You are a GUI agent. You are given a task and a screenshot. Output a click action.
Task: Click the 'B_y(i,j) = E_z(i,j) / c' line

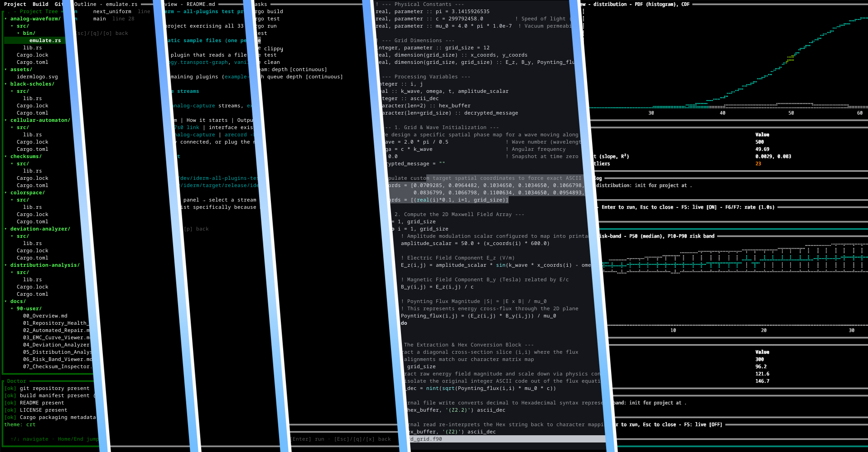click(437, 287)
